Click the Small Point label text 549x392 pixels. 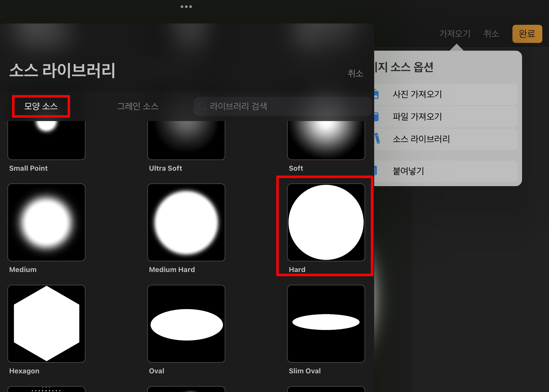(x=29, y=168)
